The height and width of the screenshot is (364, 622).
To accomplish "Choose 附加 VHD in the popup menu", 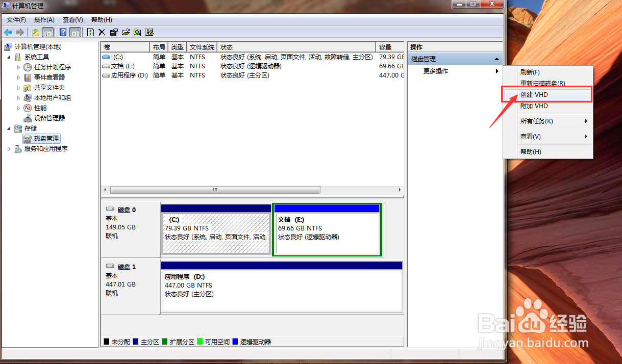I will pyautogui.click(x=548, y=106).
